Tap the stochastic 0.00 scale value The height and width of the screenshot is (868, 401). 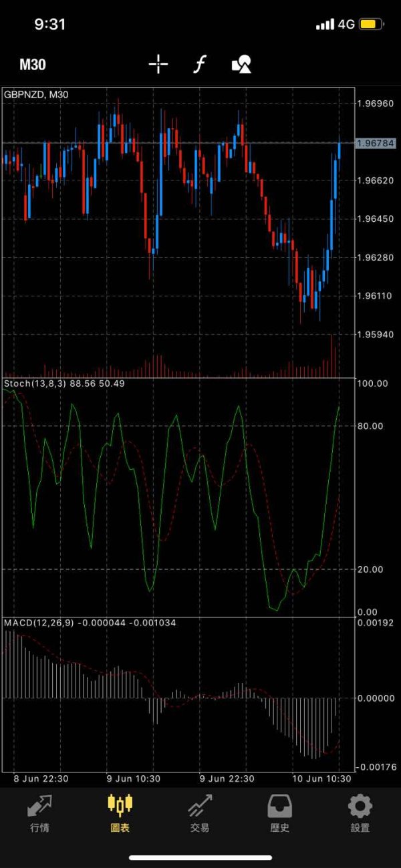pyautogui.click(x=368, y=611)
